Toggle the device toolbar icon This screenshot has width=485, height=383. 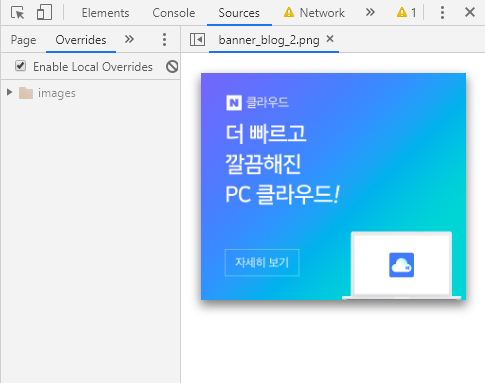[x=44, y=13]
